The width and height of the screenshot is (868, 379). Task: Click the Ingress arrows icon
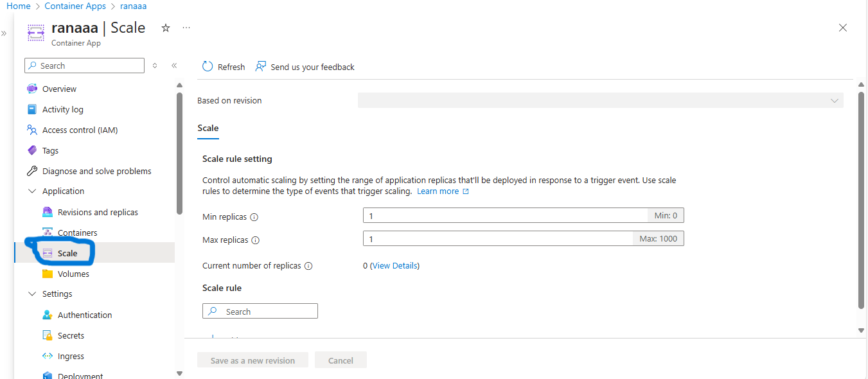pyautogui.click(x=48, y=356)
